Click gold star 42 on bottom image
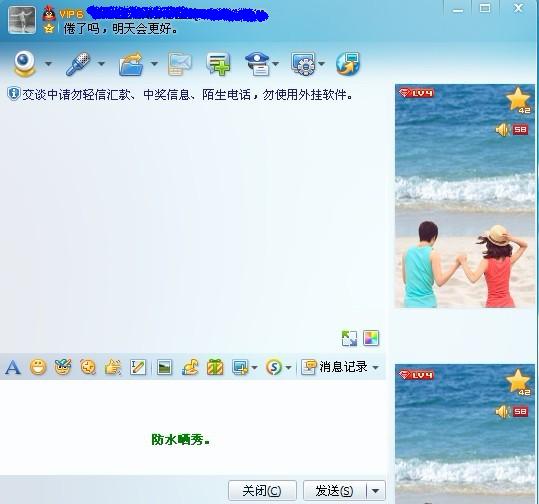Screen dimensions: 539x504 (x=519, y=382)
